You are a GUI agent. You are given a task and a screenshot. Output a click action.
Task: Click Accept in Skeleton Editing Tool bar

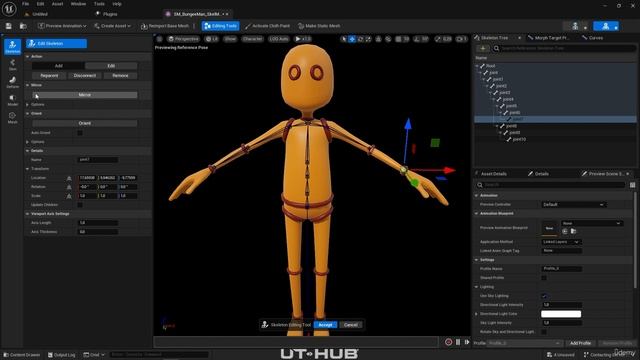click(x=325, y=325)
